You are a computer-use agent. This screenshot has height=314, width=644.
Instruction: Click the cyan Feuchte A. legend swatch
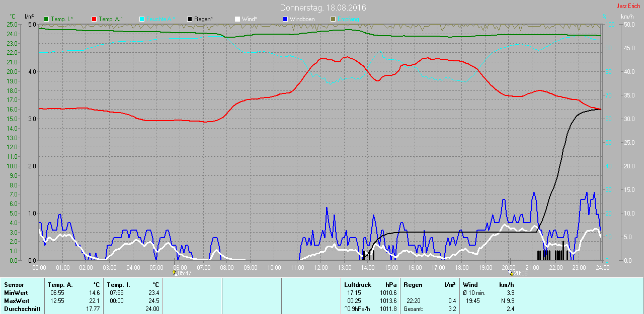coord(142,19)
